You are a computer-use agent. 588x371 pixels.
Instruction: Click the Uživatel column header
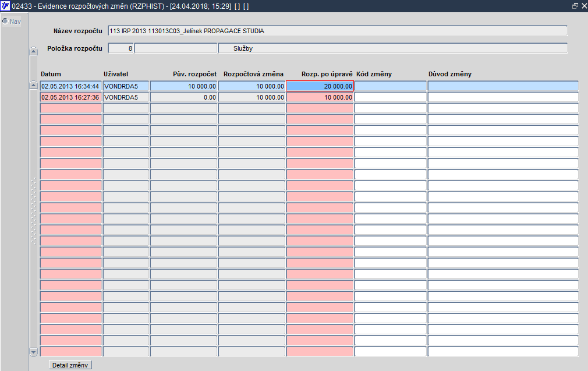(116, 74)
